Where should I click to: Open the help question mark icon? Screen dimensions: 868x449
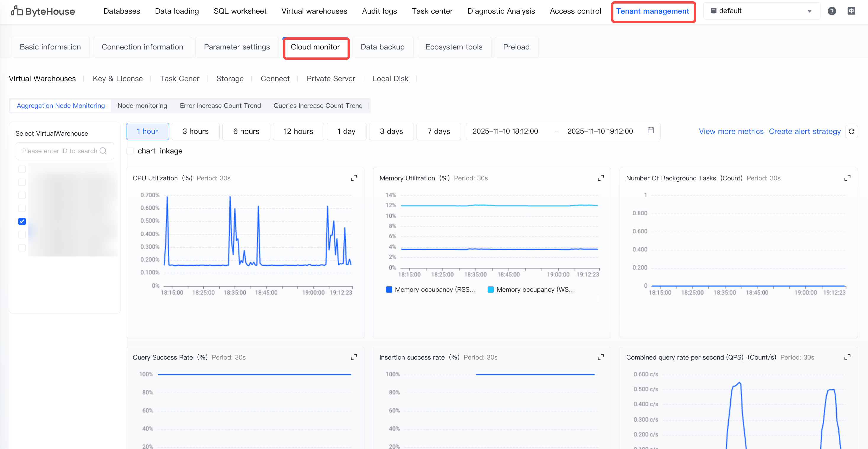[832, 11]
